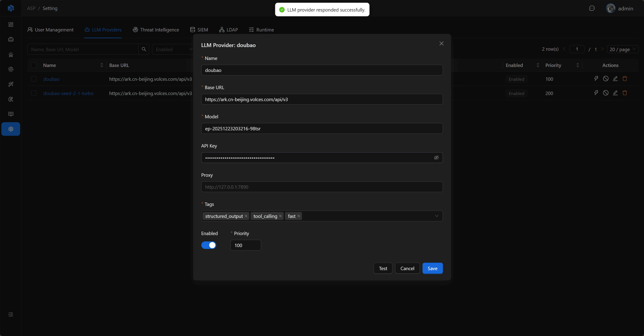
Task: Open the doubao-seed-2-1-turbo link
Action: click(x=68, y=93)
